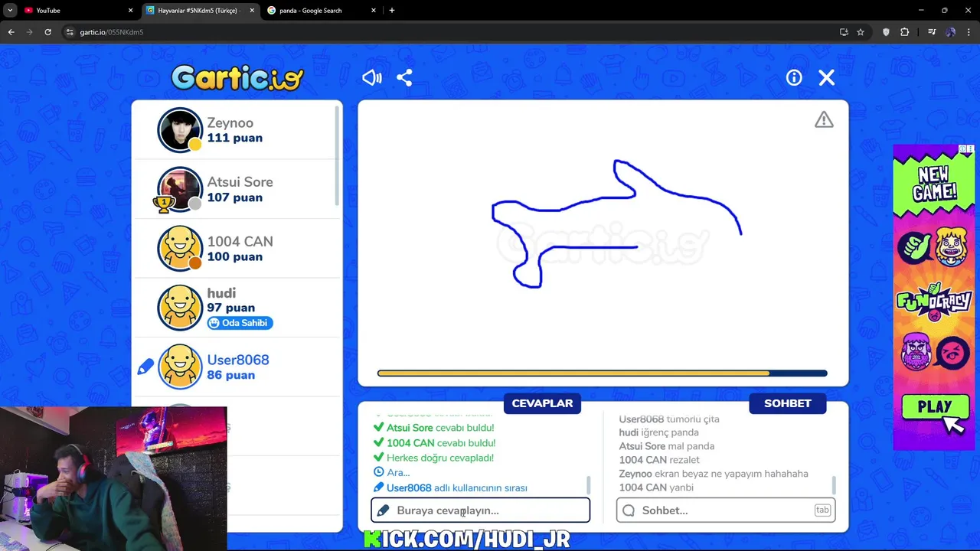The image size is (980, 551).
Task: Click the cast or install icon in address bar
Action: (x=844, y=32)
